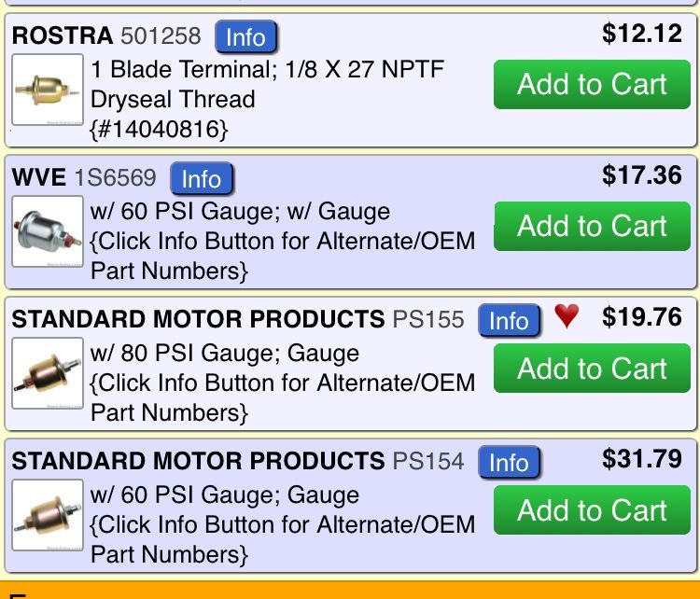Add the $31.79 PS154 to cart

(x=593, y=510)
